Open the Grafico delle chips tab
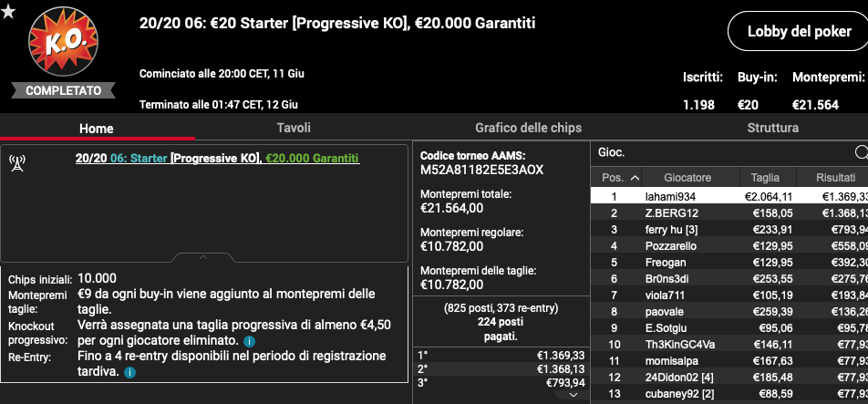The width and height of the screenshot is (868, 404). tap(528, 128)
